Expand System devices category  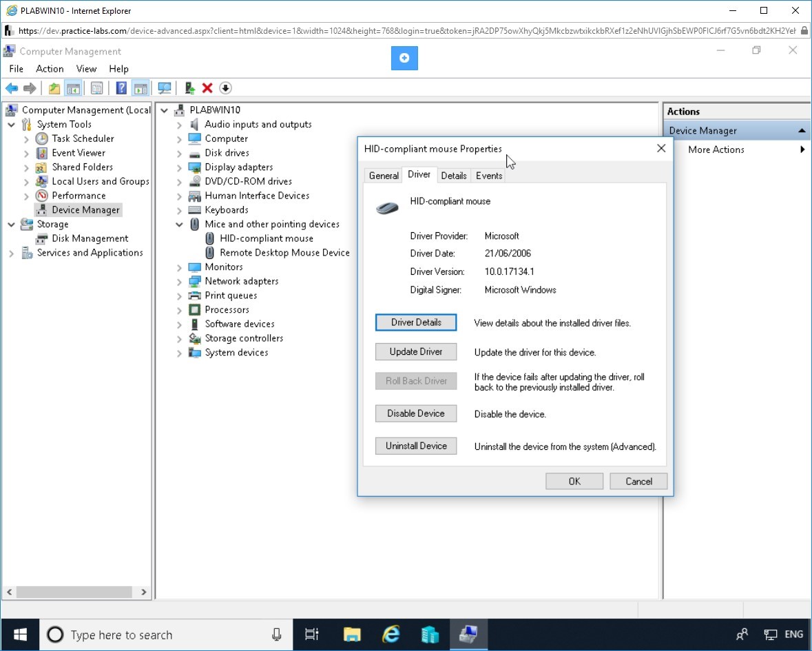coord(179,353)
